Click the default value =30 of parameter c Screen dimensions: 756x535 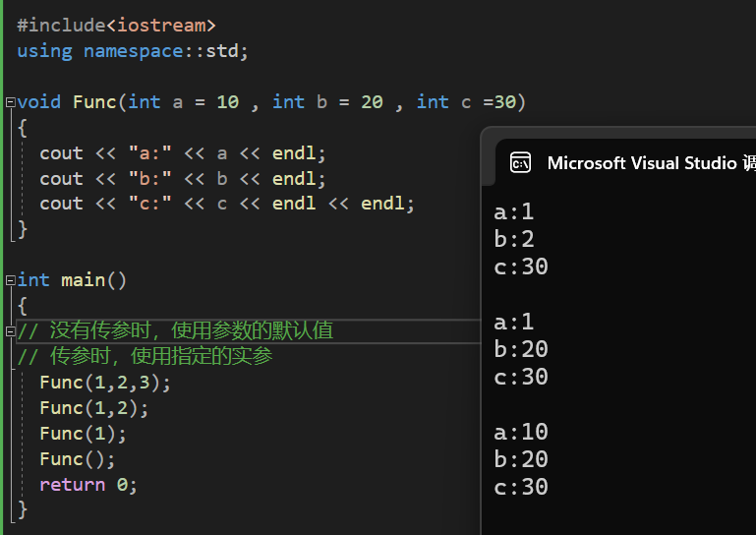click(499, 102)
